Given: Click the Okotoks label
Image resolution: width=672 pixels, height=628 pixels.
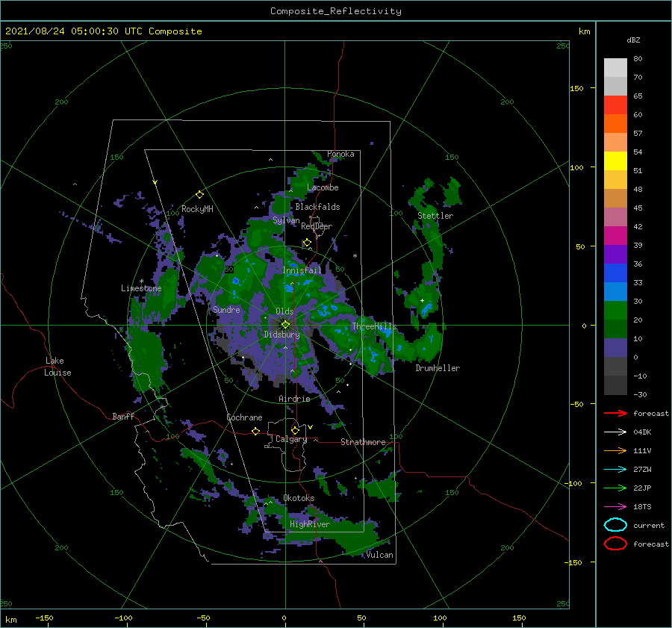Looking at the screenshot, I should (299, 498).
